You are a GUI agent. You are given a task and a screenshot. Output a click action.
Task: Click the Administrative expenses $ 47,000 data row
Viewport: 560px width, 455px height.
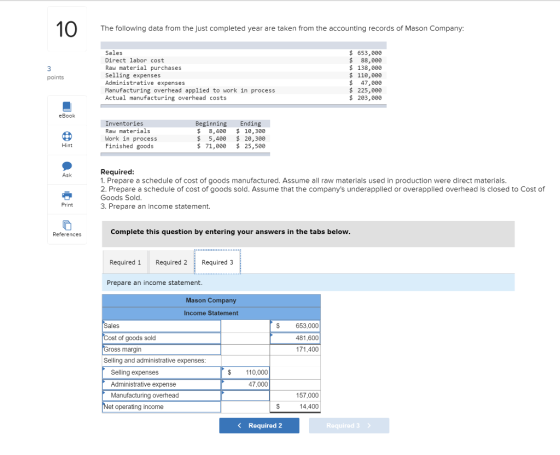coord(243,83)
